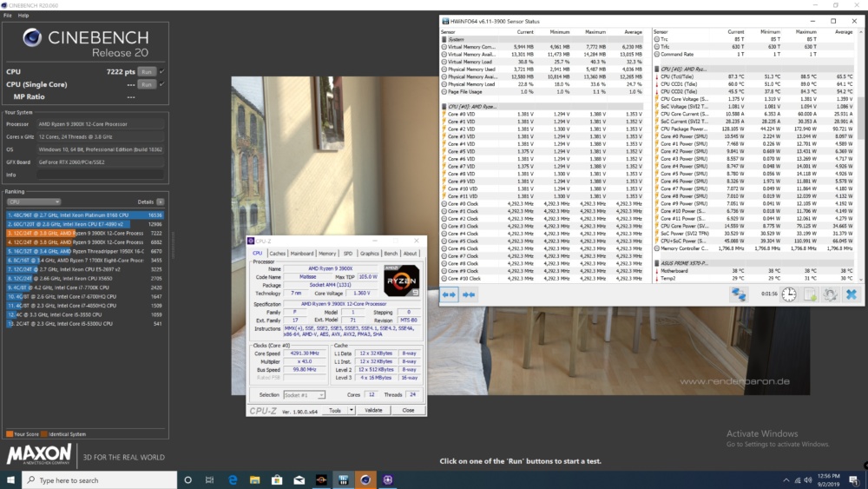Click the Info input field in Cinebench
The image size is (868, 489).
click(100, 175)
